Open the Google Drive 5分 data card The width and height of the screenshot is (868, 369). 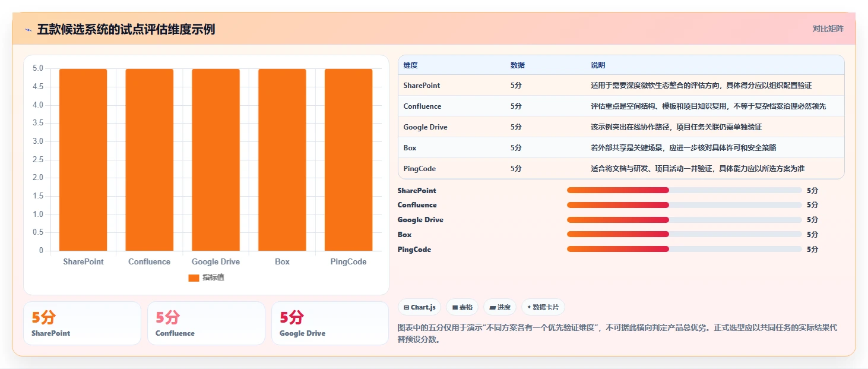click(x=330, y=323)
